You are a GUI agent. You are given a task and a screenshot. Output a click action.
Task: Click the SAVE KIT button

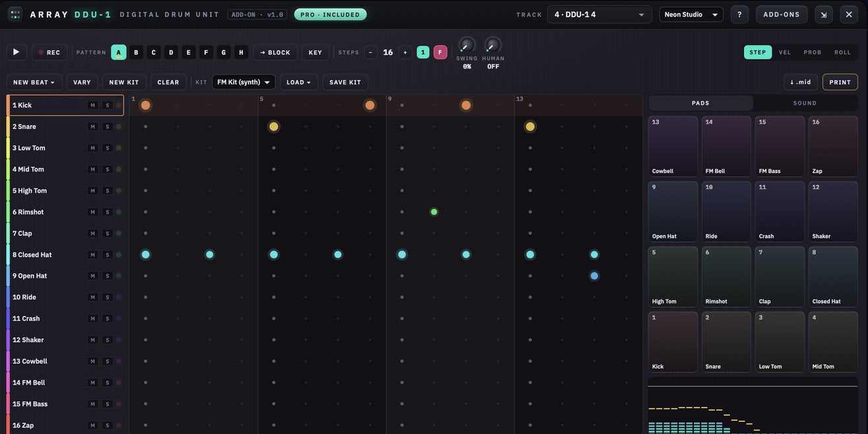(346, 82)
